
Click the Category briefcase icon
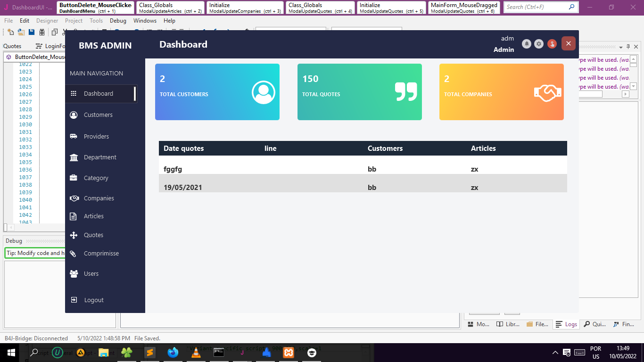click(74, 178)
